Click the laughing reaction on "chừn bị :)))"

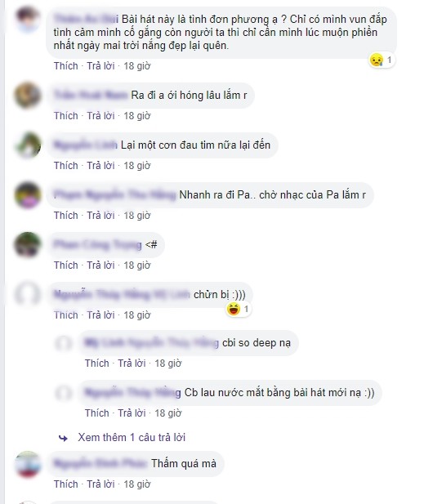pyautogui.click(x=234, y=310)
